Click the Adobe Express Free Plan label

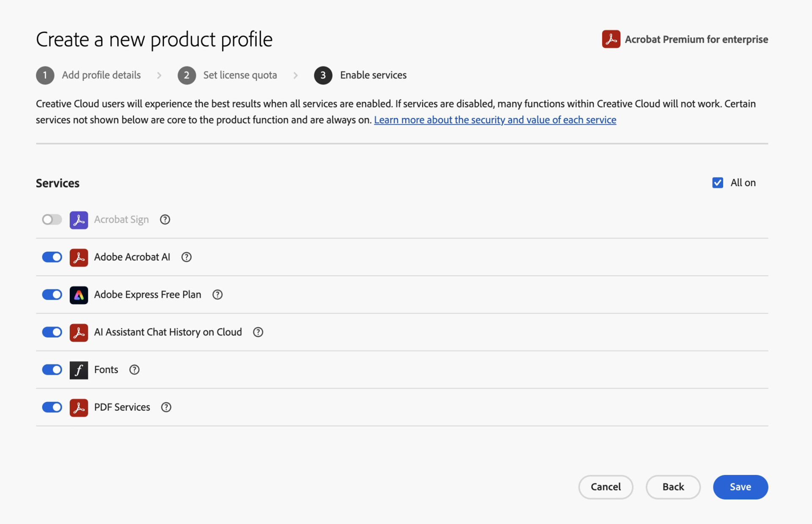pyautogui.click(x=148, y=295)
